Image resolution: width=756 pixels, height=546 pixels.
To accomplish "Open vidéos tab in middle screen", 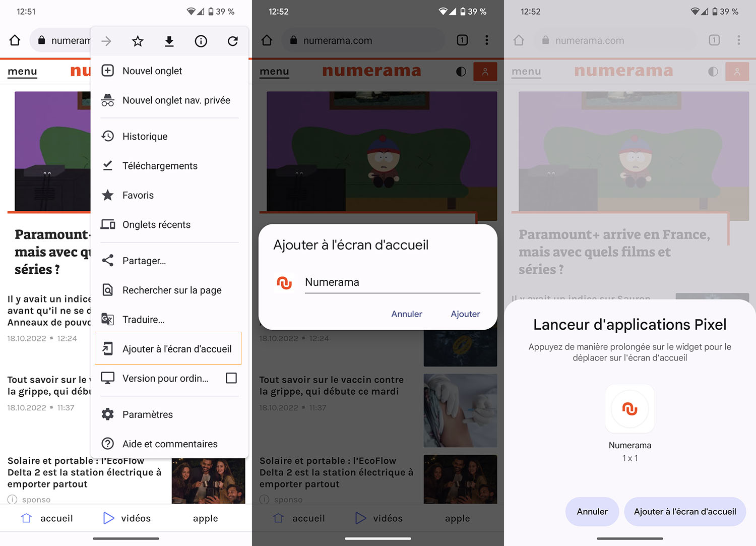I will tap(379, 518).
